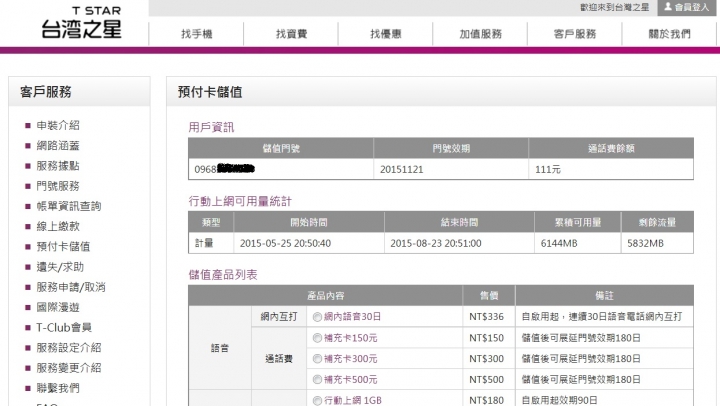Open 網路涵蓋 in the sidebar

click(x=58, y=146)
